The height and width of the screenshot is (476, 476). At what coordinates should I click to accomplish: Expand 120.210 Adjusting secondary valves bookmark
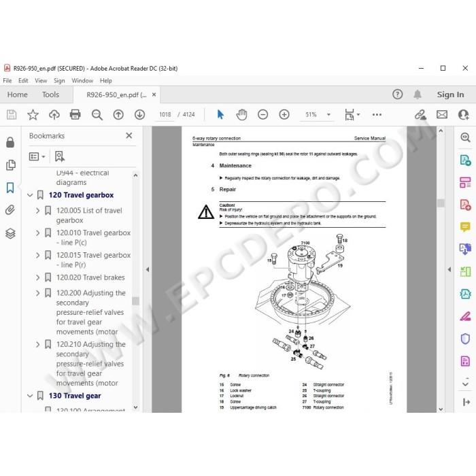click(x=37, y=345)
